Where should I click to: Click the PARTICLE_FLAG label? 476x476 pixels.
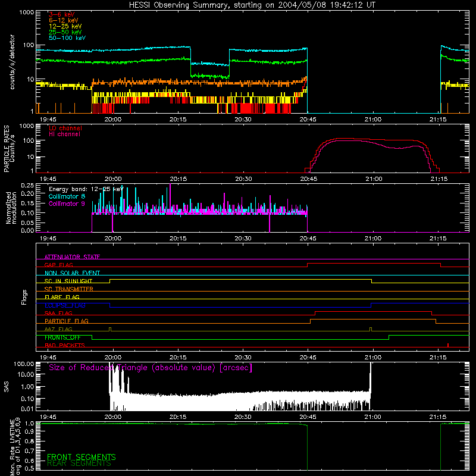[x=67, y=321]
